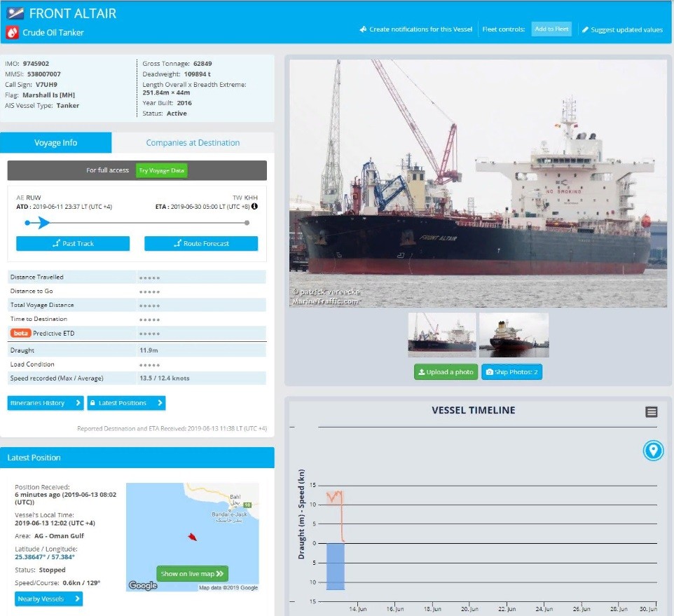
Task: Open the Vessel Timeline hamburger menu
Action: [x=651, y=412]
